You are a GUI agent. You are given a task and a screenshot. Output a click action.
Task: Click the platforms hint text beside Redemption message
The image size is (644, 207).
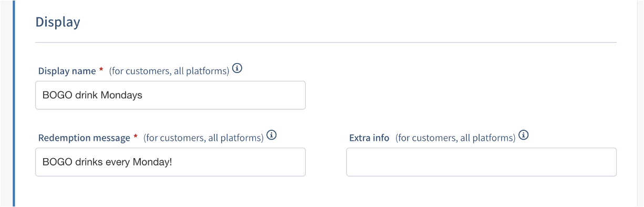(x=203, y=138)
